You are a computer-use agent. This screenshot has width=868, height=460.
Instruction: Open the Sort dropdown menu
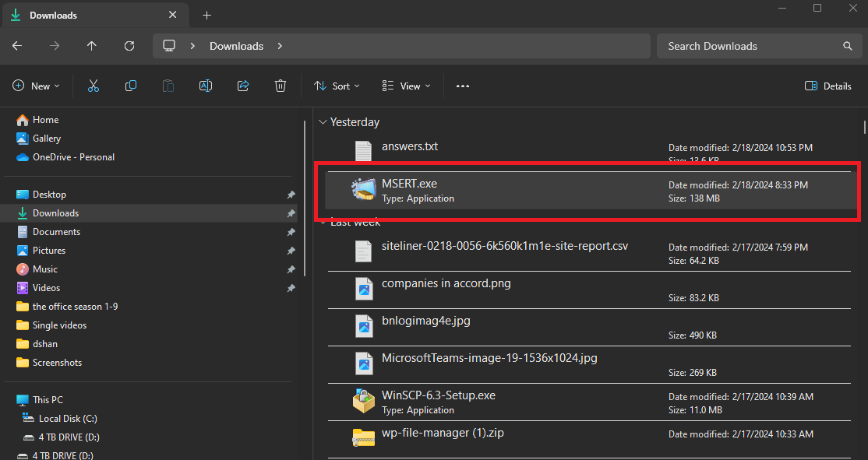click(x=336, y=86)
